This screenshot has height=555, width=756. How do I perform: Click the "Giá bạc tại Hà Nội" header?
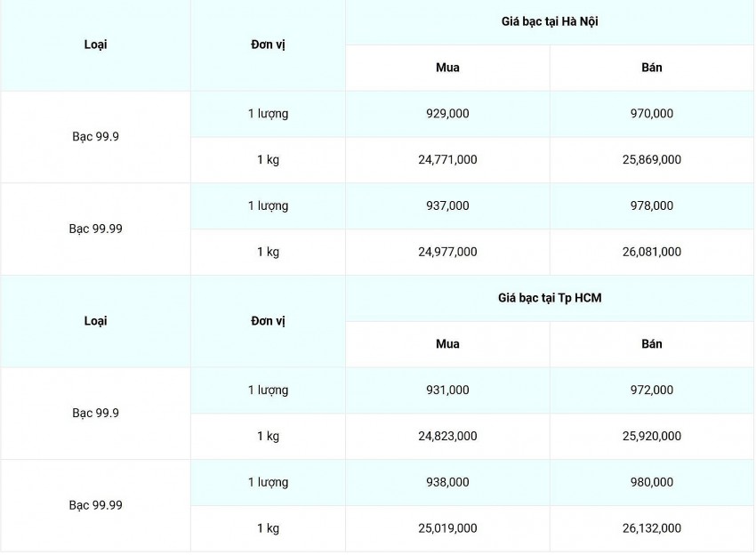549,21
